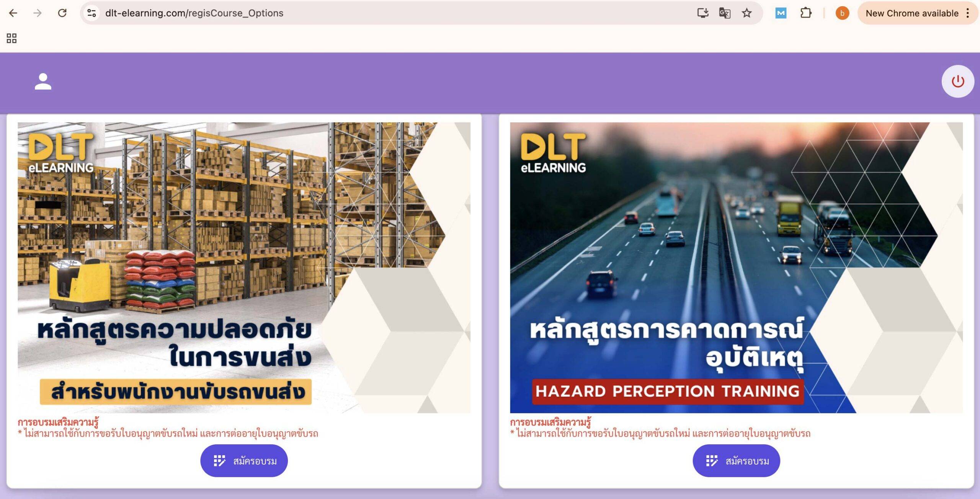Go back with browser back arrow
This screenshot has height=499, width=980.
[13, 13]
